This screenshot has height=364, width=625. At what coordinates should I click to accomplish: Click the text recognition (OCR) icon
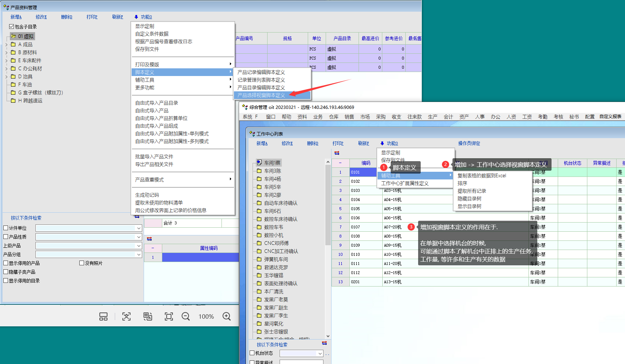126,316
